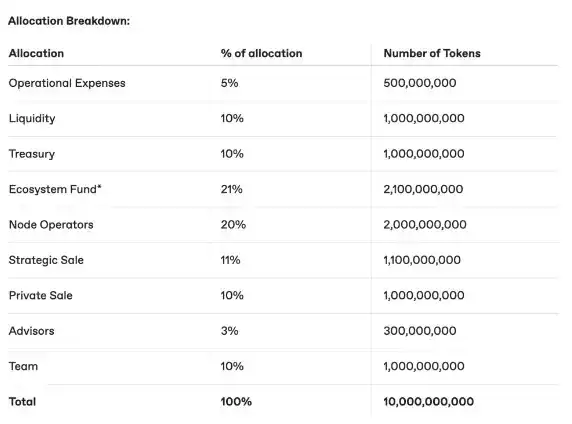Click the 2,100,000,000 token value
572x424 pixels.
point(423,189)
